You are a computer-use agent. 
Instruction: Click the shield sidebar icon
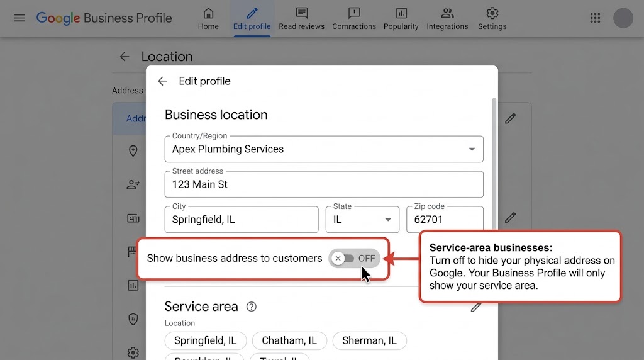[x=133, y=319]
